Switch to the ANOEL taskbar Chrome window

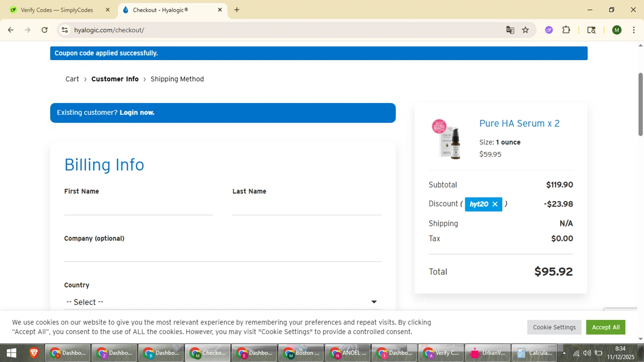click(x=348, y=353)
